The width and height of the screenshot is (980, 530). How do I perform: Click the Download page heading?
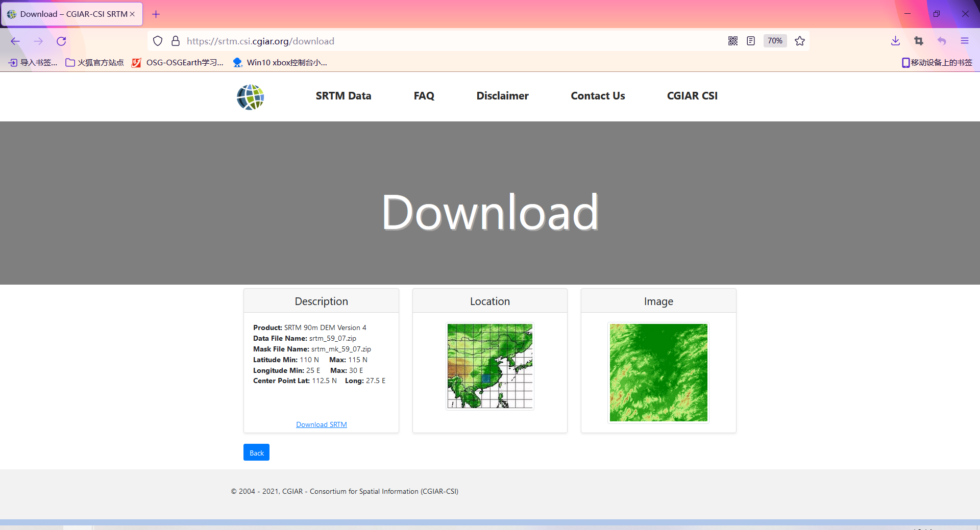point(490,212)
